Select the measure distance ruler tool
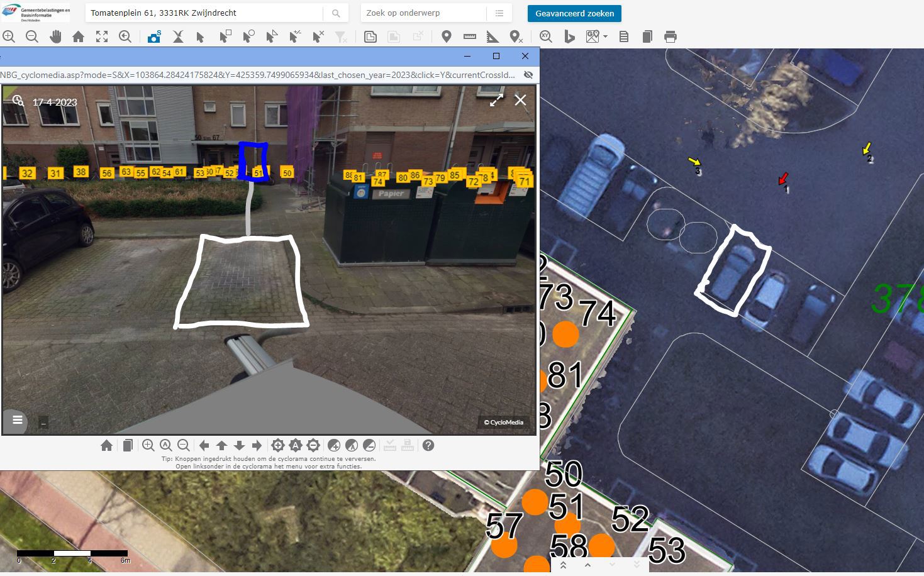This screenshot has height=576, width=924. pos(469,37)
